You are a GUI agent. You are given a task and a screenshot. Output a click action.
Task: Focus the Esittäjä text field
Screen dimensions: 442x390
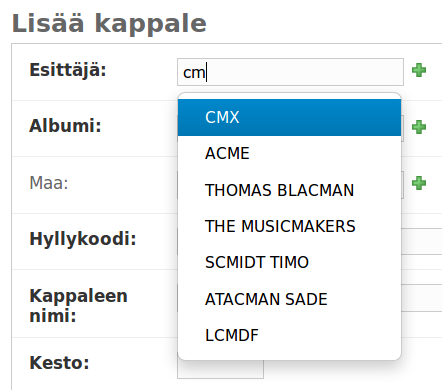[290, 72]
